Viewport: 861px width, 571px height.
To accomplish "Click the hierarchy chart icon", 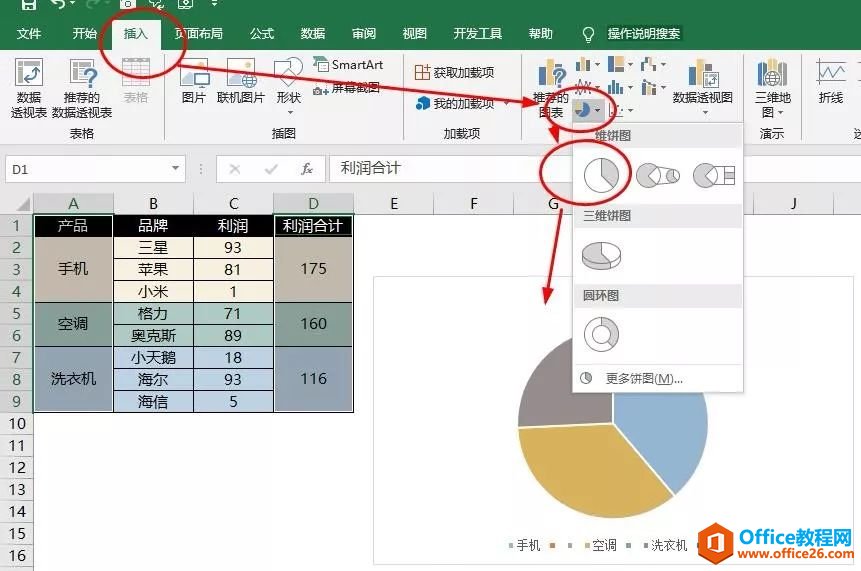I will pos(616,64).
